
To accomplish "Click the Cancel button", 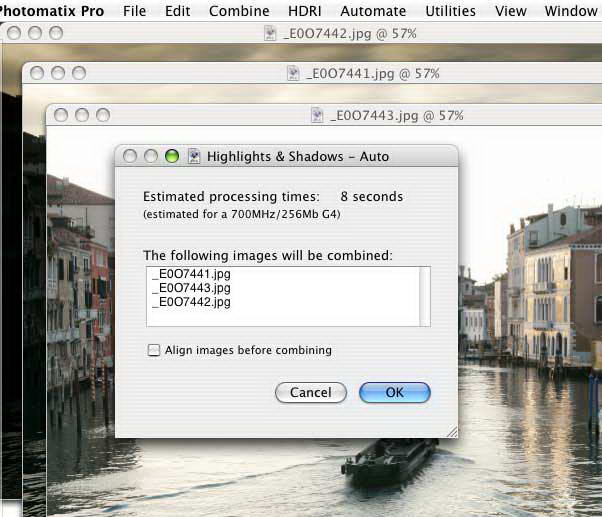I will click(x=311, y=392).
